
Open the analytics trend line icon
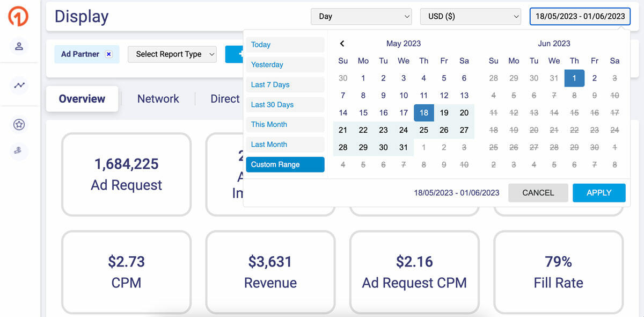click(19, 85)
